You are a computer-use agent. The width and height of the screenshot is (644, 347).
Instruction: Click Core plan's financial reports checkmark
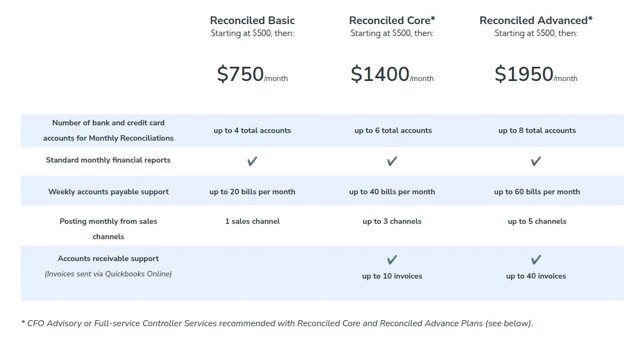[x=392, y=161]
